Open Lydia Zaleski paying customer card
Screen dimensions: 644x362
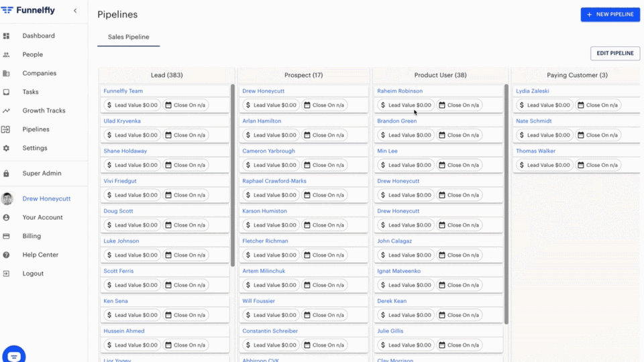pos(532,91)
